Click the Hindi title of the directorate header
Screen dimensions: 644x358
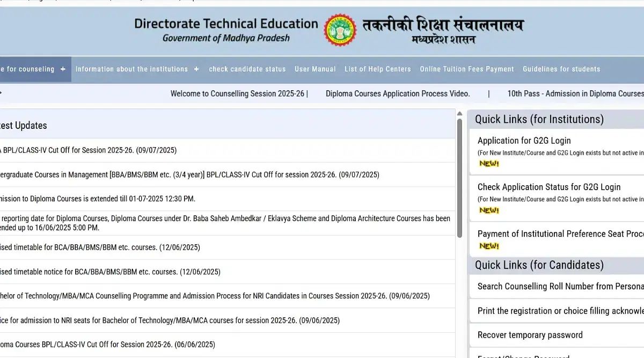click(x=443, y=25)
